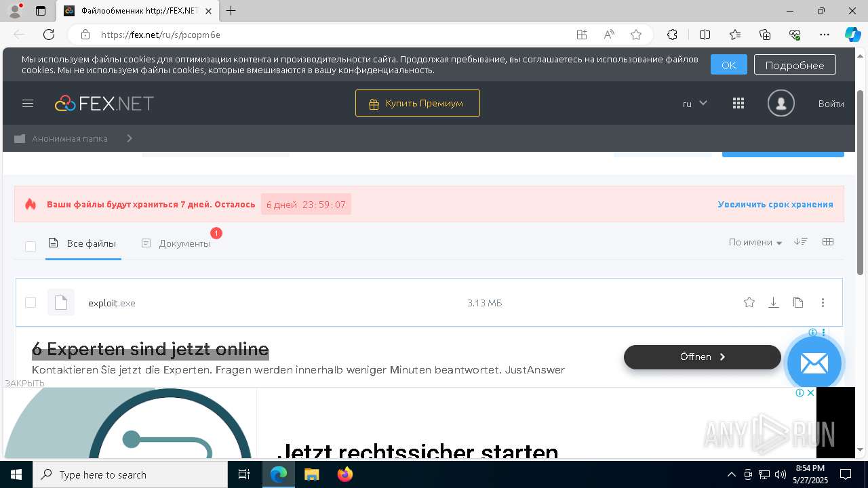Click Анонимная папка breadcrumb text

[70, 138]
